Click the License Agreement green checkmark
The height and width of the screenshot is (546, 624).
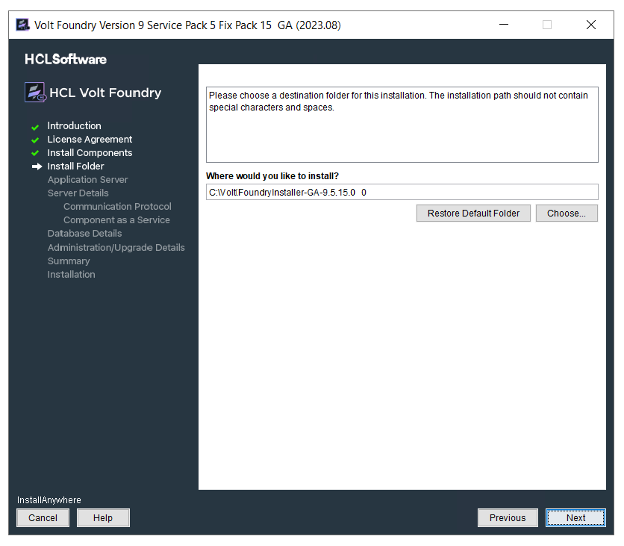coord(35,140)
